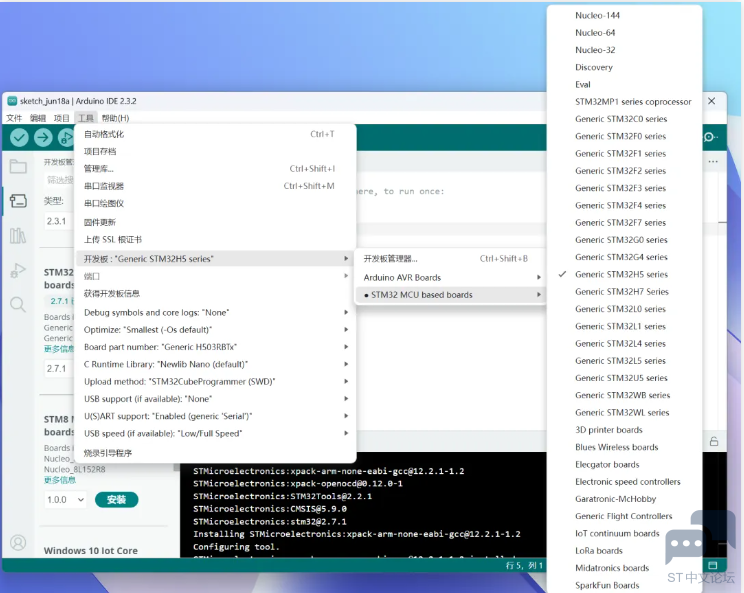744x593 pixels.
Task: Open the Debug sidebar icon
Action: coord(18,270)
